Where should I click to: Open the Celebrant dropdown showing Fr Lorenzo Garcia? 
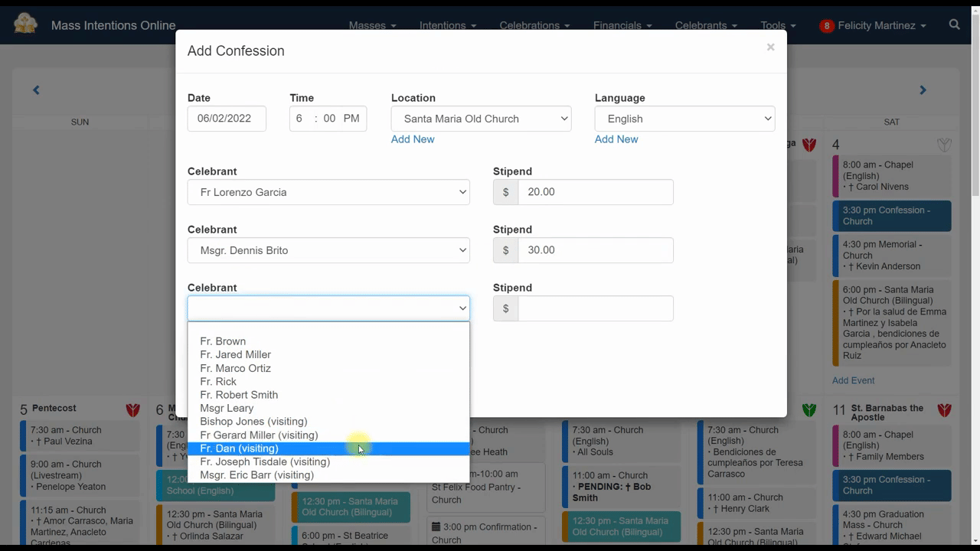pos(328,192)
